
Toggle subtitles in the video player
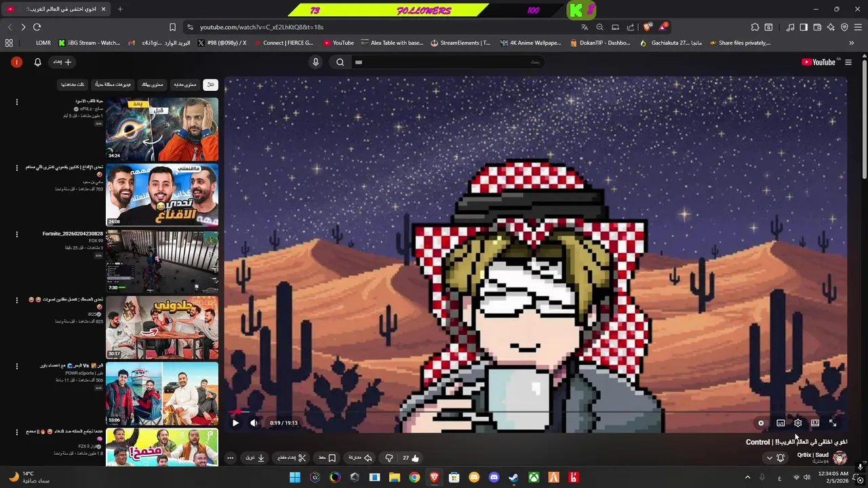(x=781, y=423)
